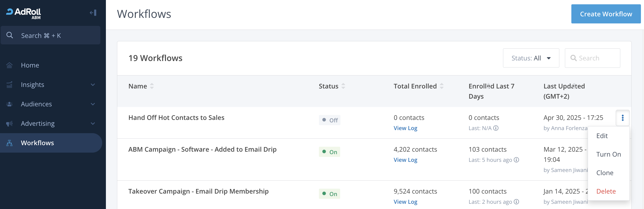Sort by Status column arrows
Viewport: 644px width, 209px height.
point(343,86)
